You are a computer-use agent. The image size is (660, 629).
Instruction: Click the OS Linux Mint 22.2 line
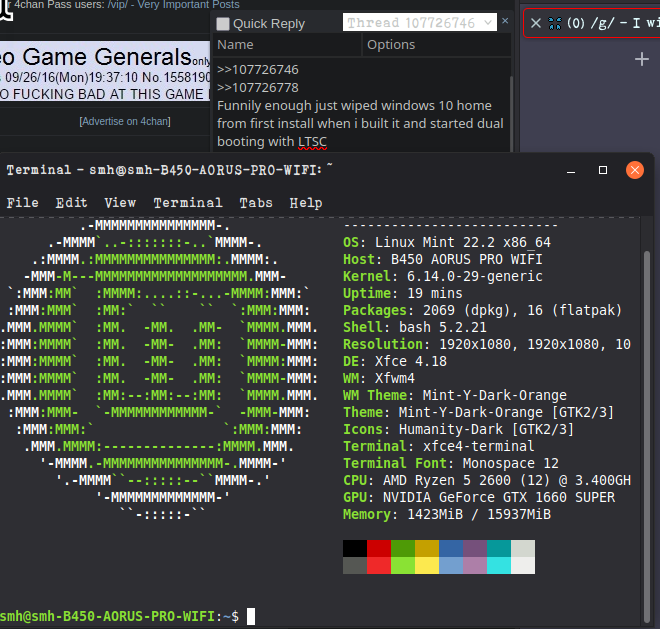coord(447,243)
